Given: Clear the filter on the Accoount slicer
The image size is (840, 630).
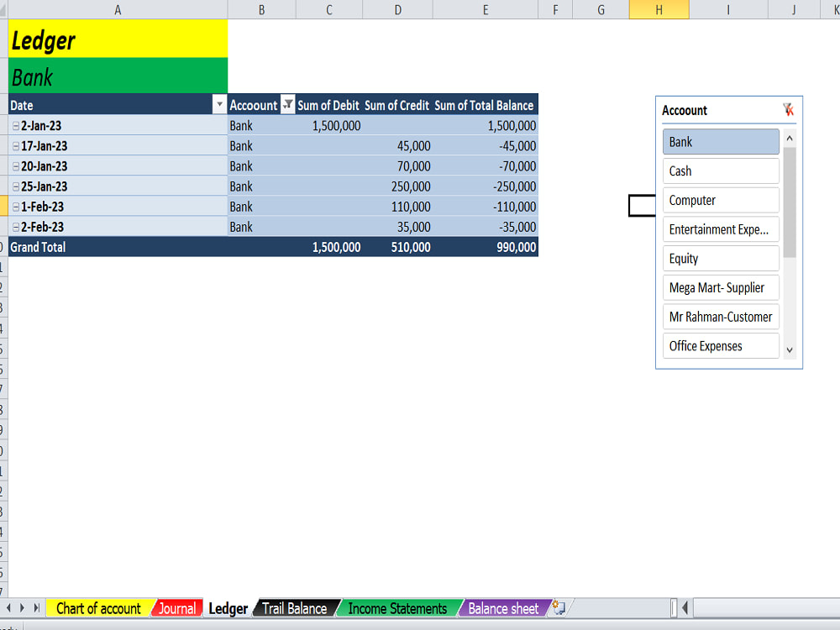Looking at the screenshot, I should coord(788,109).
